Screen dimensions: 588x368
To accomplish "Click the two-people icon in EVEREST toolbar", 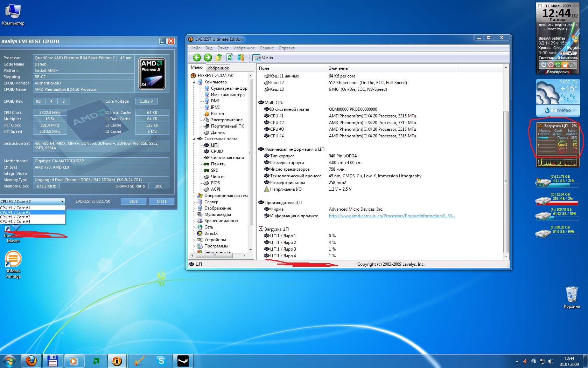I will 241,57.
